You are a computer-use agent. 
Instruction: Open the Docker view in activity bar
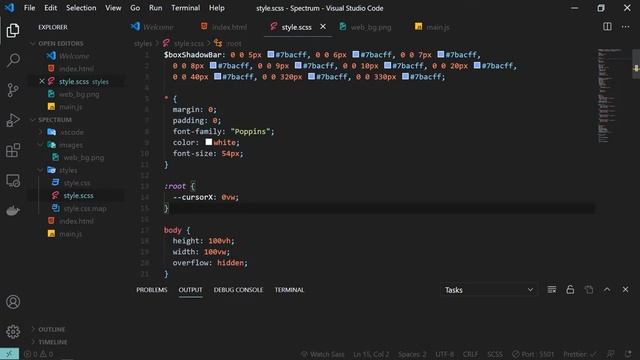tap(13, 211)
